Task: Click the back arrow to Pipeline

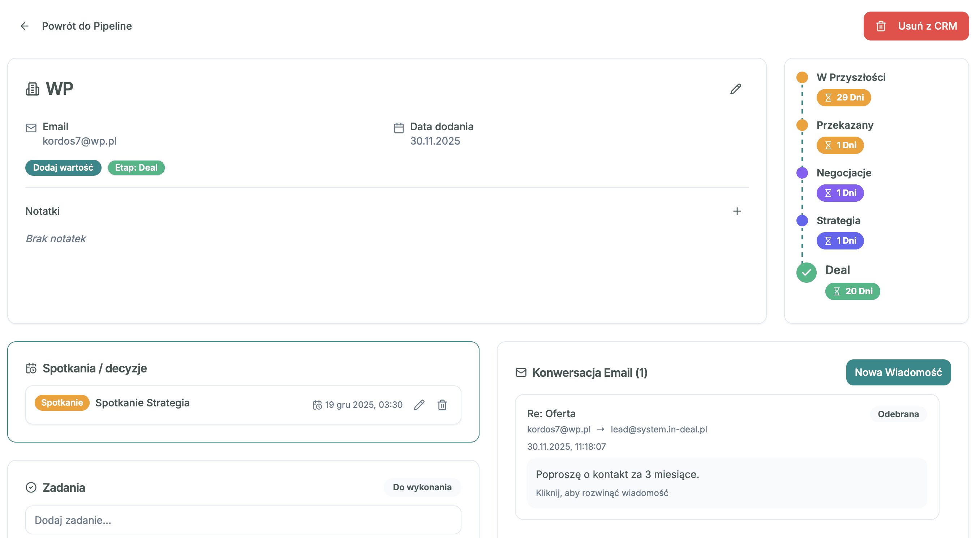Action: [x=24, y=26]
